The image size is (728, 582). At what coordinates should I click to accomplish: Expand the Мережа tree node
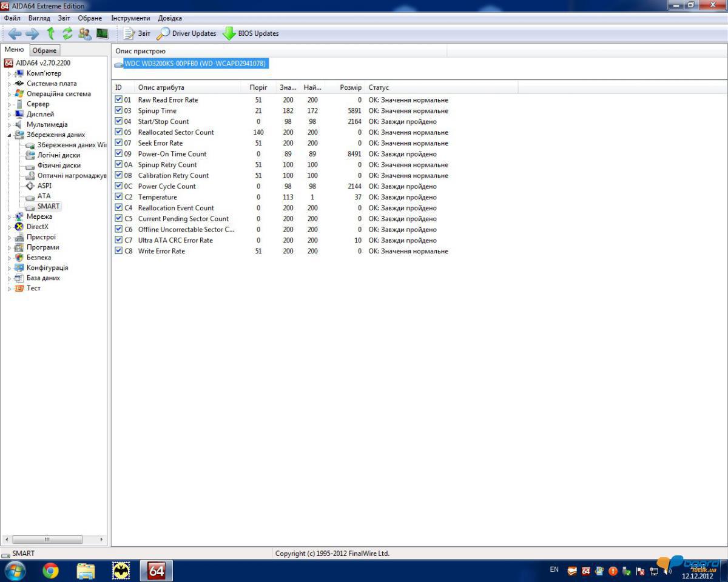point(9,217)
